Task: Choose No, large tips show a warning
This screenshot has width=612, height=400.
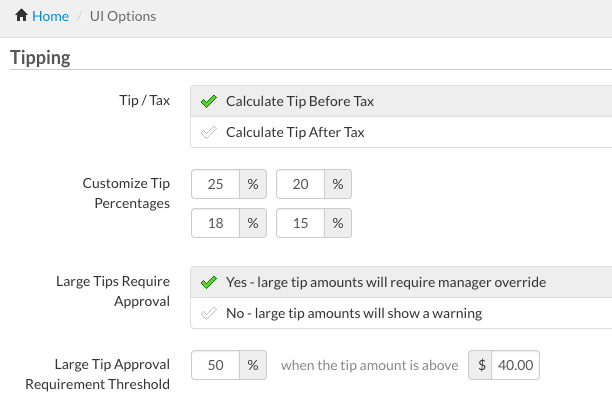Action: coord(354,313)
